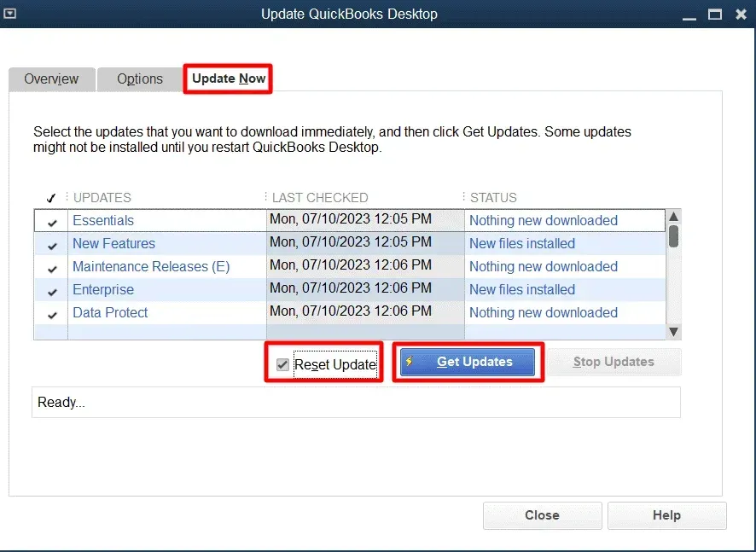The image size is (756, 552).
Task: Toggle the Enterprise update checkmark
Action: [52, 291]
